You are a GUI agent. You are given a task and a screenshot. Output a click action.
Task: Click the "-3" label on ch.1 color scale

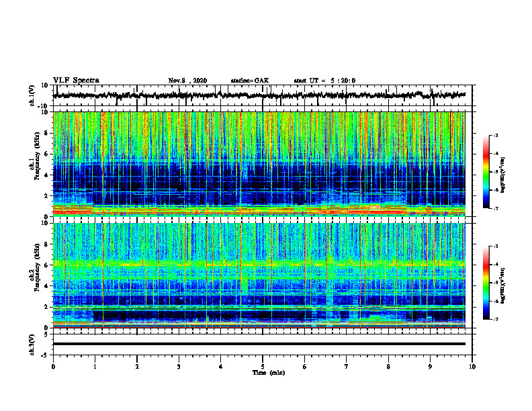(x=496, y=136)
